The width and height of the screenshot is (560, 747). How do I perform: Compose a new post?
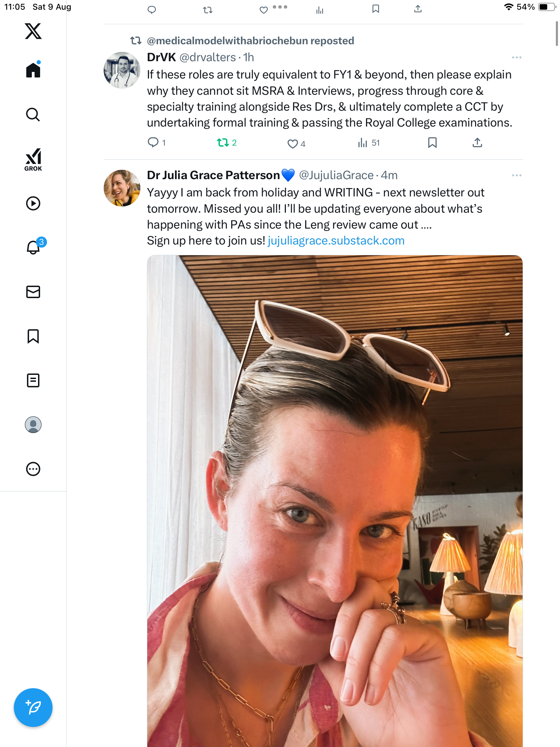coord(33,707)
